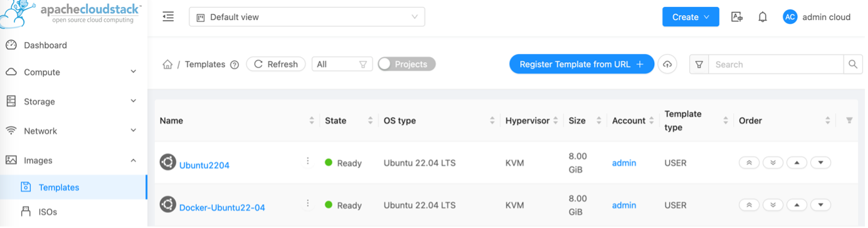Refresh the templates list
868x228 pixels.
coord(276,64)
